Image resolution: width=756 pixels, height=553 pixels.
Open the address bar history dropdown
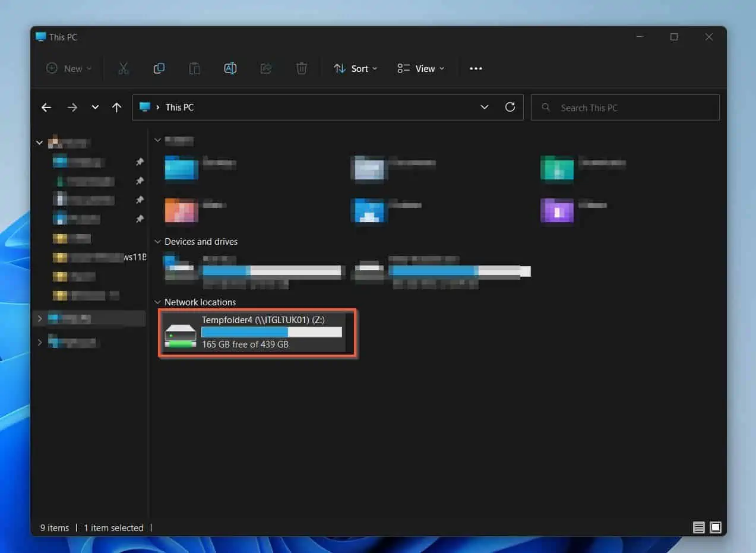485,108
